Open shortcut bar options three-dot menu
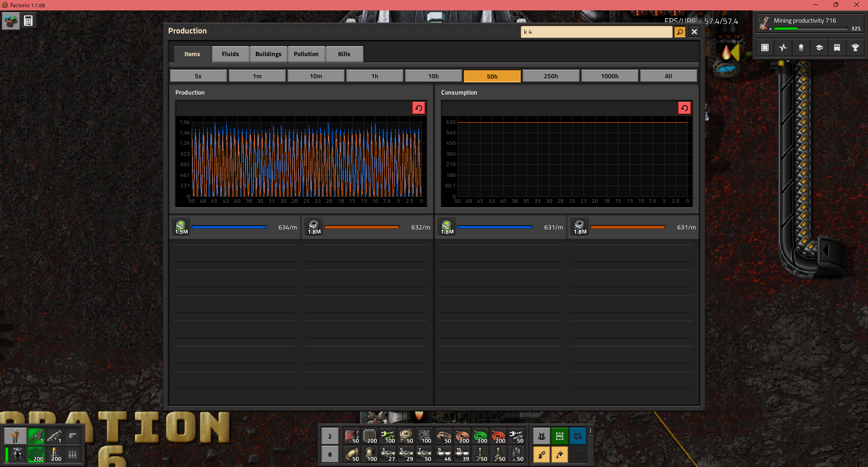Viewport: 868px width, 467px height. point(590,431)
